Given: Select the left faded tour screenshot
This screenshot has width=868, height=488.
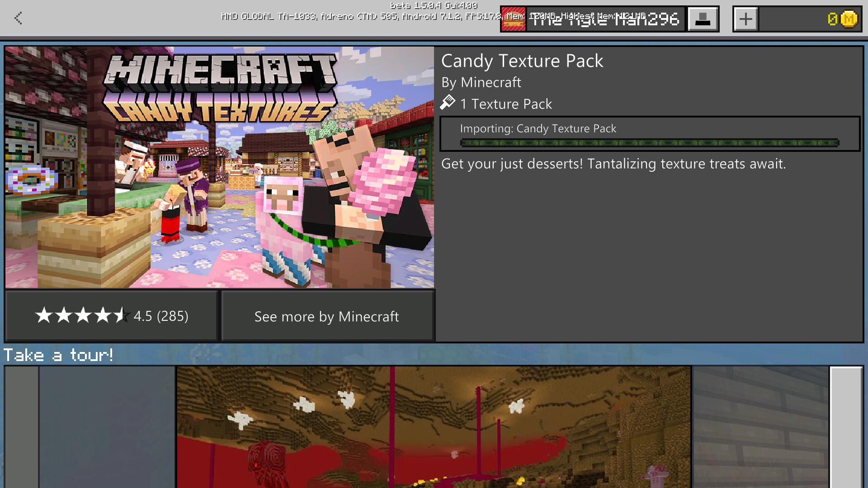Looking at the screenshot, I should (107, 427).
